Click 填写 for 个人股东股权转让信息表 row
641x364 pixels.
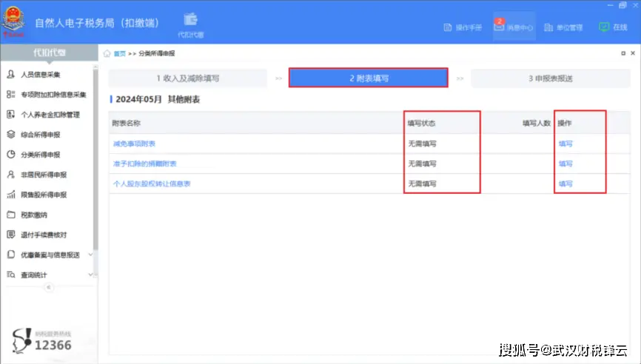click(566, 183)
